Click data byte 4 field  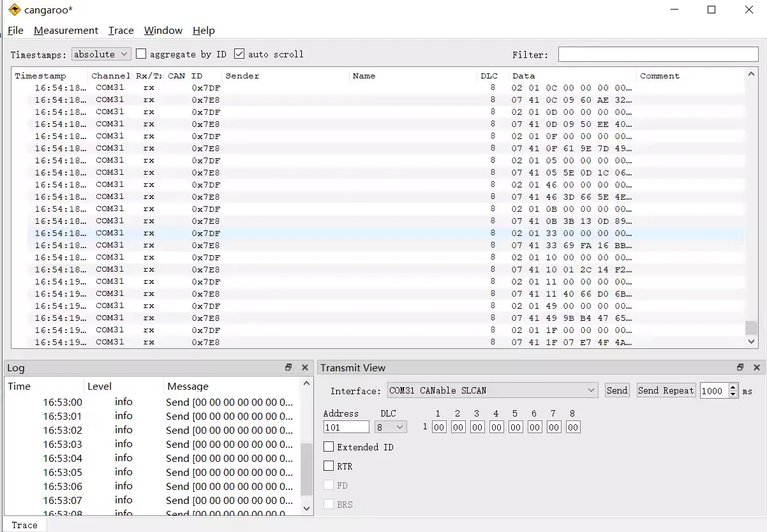click(x=496, y=427)
